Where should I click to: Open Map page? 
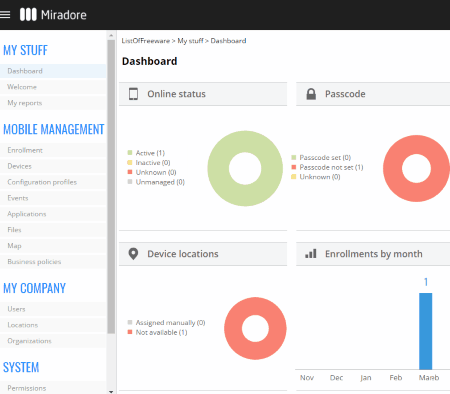pyautogui.click(x=53, y=246)
